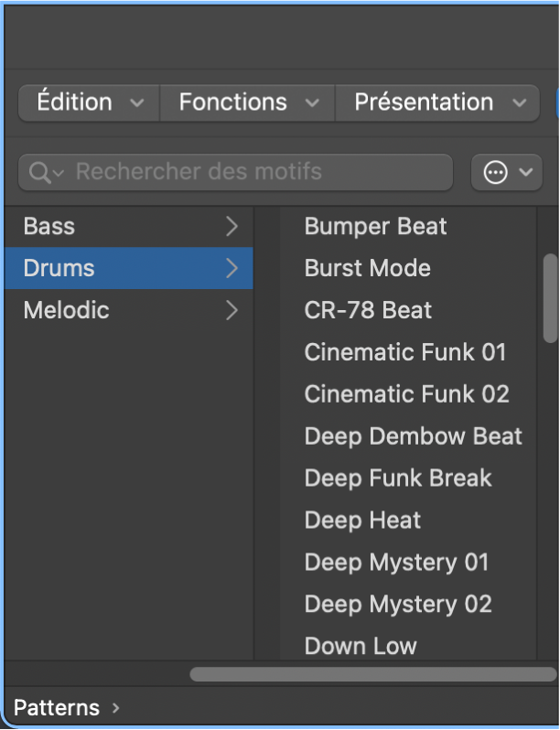The height and width of the screenshot is (730, 560).
Task: Open the ellipsis action menu button
Action: (x=506, y=172)
